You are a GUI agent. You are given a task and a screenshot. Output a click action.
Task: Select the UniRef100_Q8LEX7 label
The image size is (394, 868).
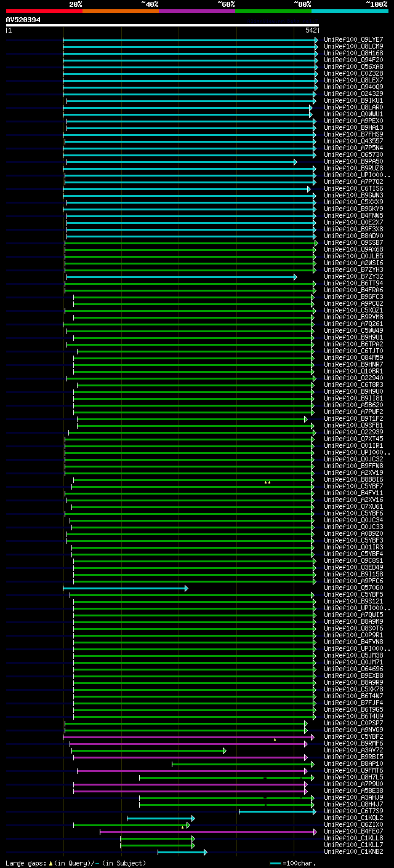coord(353,80)
